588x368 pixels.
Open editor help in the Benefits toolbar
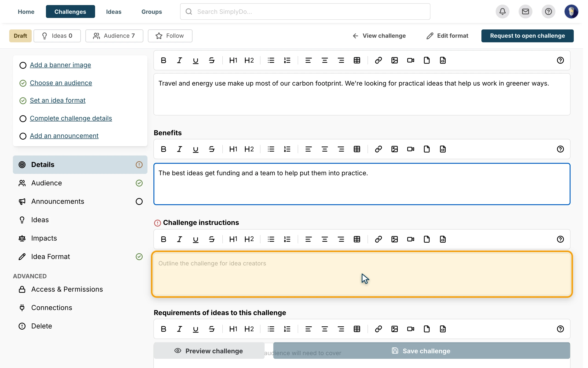point(560,149)
